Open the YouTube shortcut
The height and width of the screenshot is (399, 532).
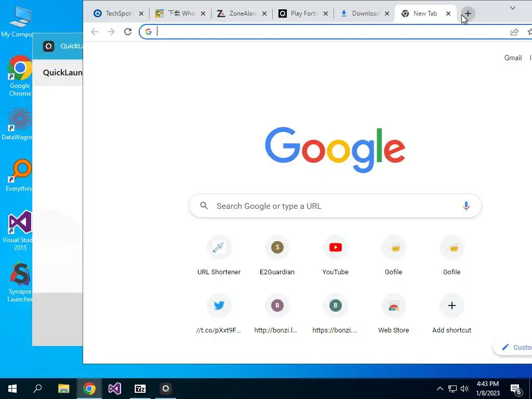(335, 256)
